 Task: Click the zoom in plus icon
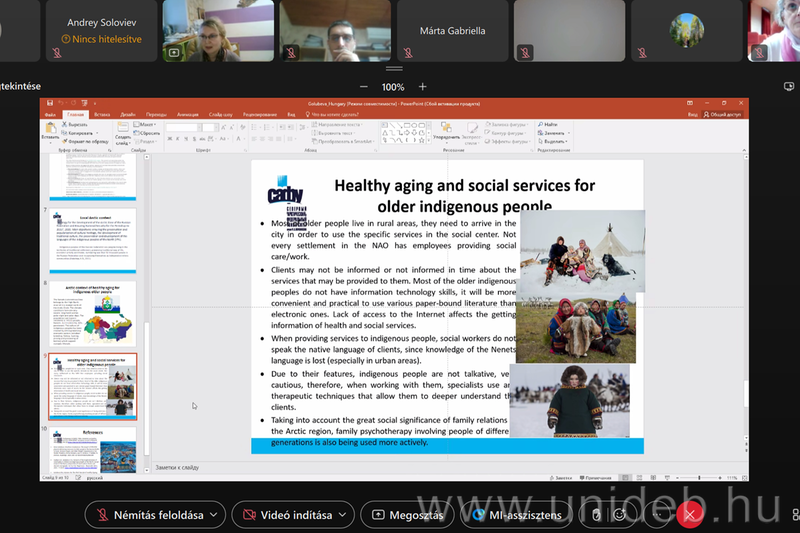[423, 87]
